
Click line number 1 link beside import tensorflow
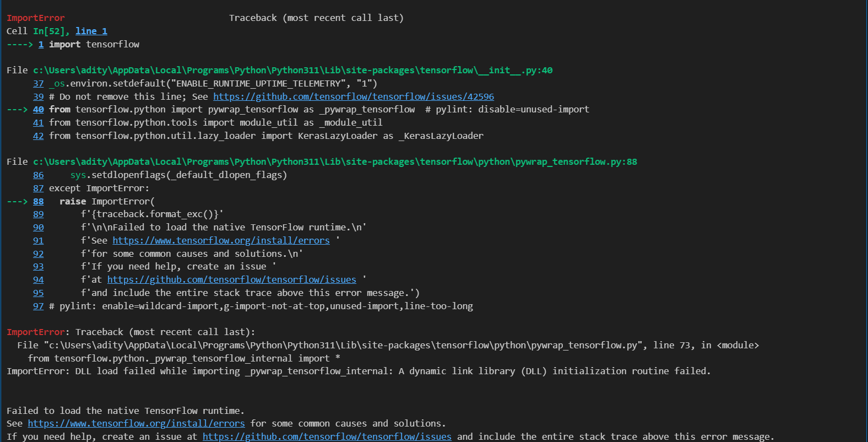pyautogui.click(x=41, y=44)
